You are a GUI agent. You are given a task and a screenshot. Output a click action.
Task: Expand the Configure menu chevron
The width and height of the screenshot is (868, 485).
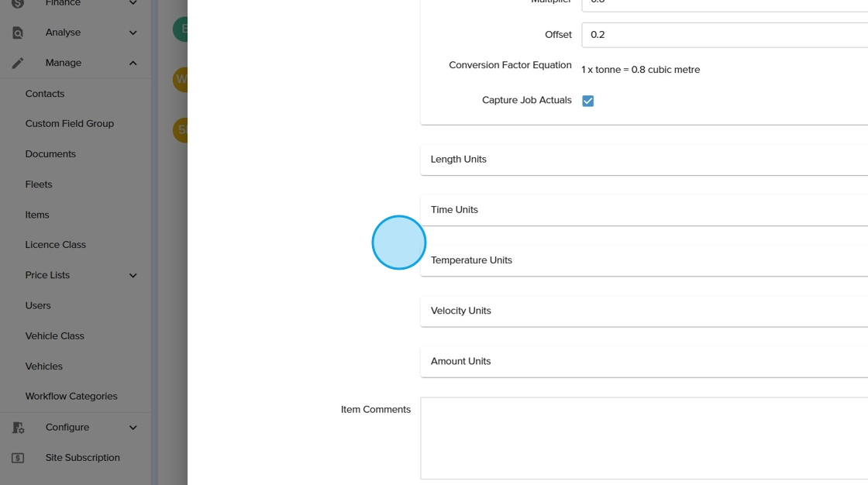click(133, 428)
